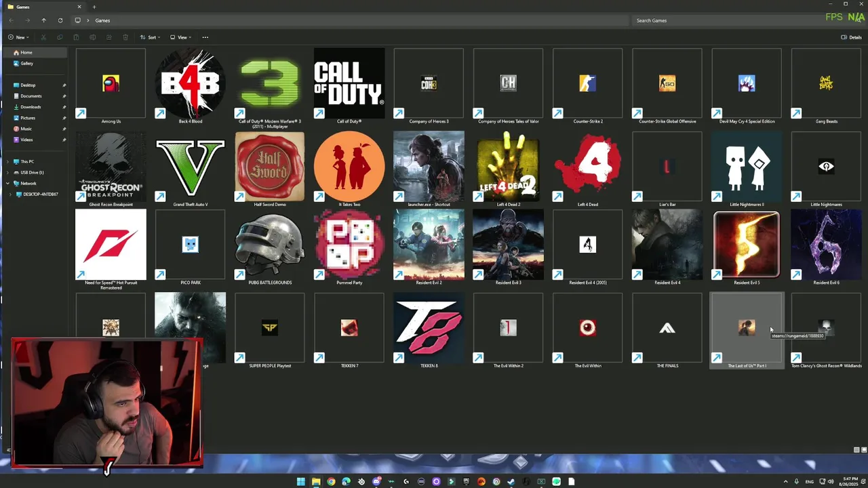Open Steam from the taskbar

point(511,481)
